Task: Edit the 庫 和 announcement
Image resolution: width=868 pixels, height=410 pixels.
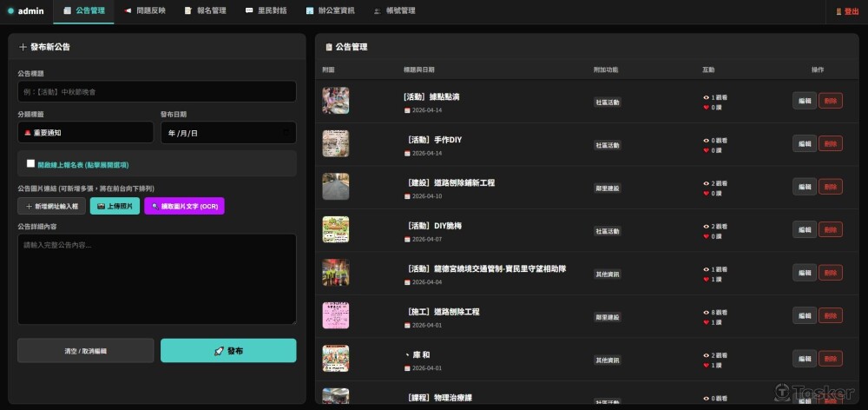Action: [x=805, y=358]
